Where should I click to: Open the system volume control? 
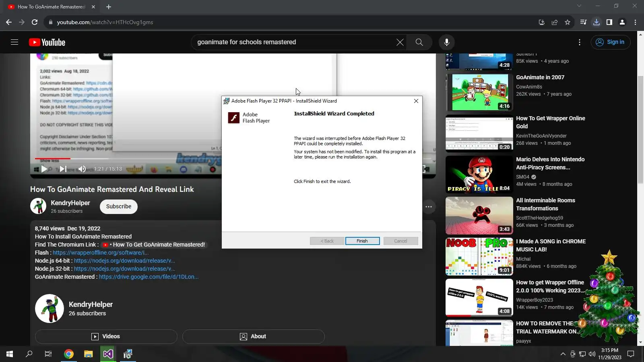(592, 354)
